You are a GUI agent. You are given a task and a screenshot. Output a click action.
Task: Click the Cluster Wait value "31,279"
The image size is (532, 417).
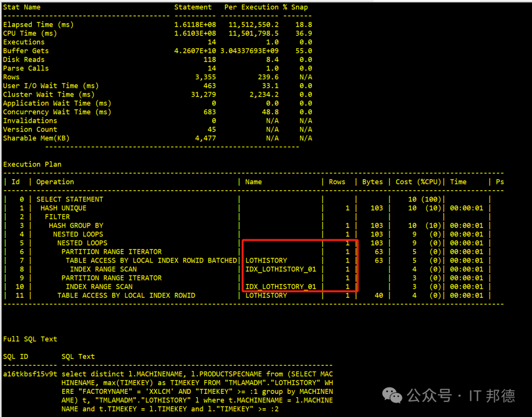(x=203, y=95)
